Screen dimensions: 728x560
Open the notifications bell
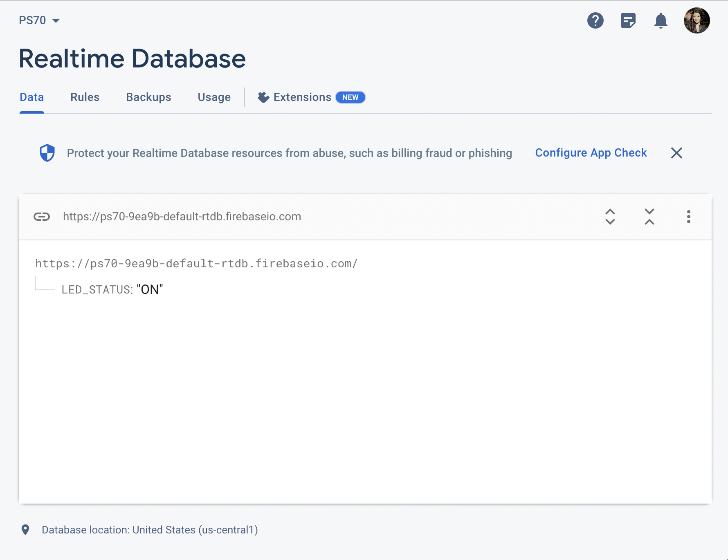click(661, 20)
